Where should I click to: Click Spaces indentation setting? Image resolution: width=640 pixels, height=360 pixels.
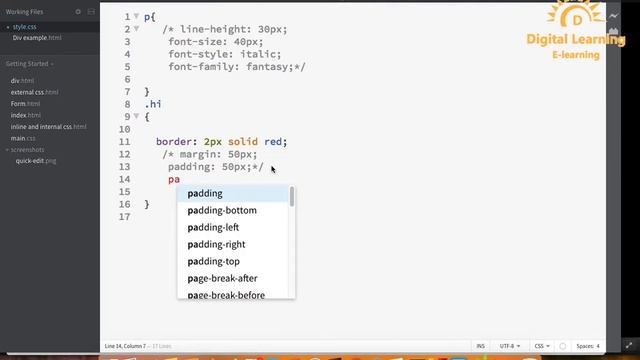588,346
